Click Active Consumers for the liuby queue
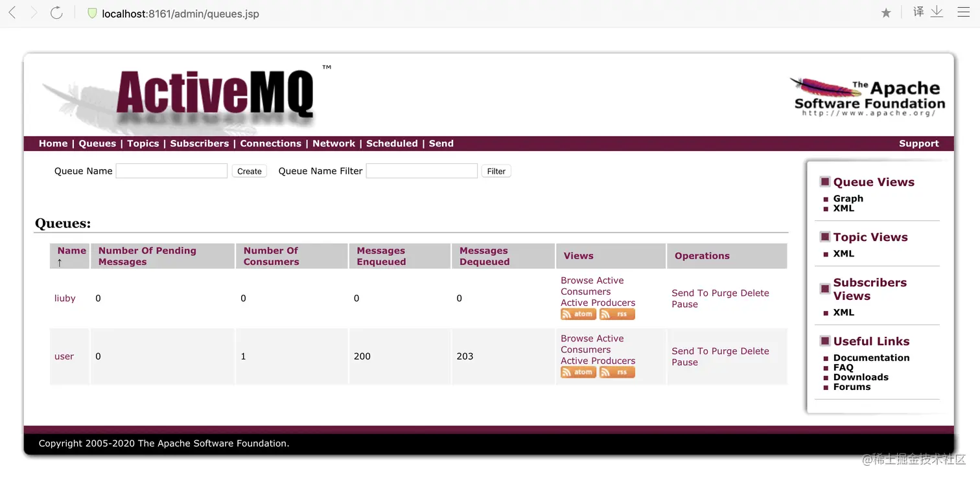The height and width of the screenshot is (480, 980). pyautogui.click(x=592, y=286)
